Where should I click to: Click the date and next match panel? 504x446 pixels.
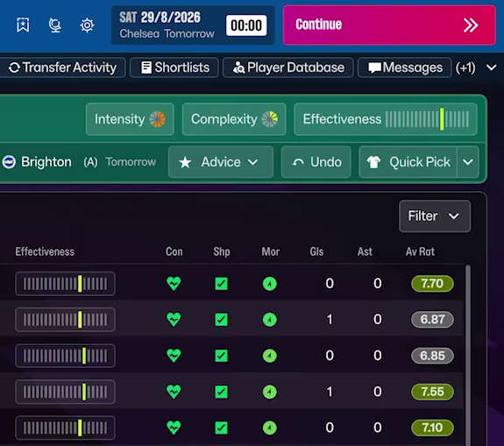point(193,25)
